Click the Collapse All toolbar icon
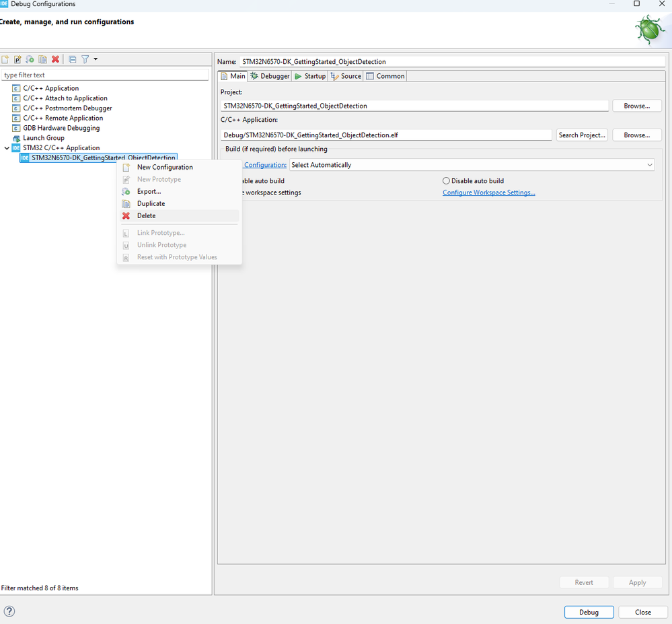Viewport: 672px width, 624px height. pos(73,59)
